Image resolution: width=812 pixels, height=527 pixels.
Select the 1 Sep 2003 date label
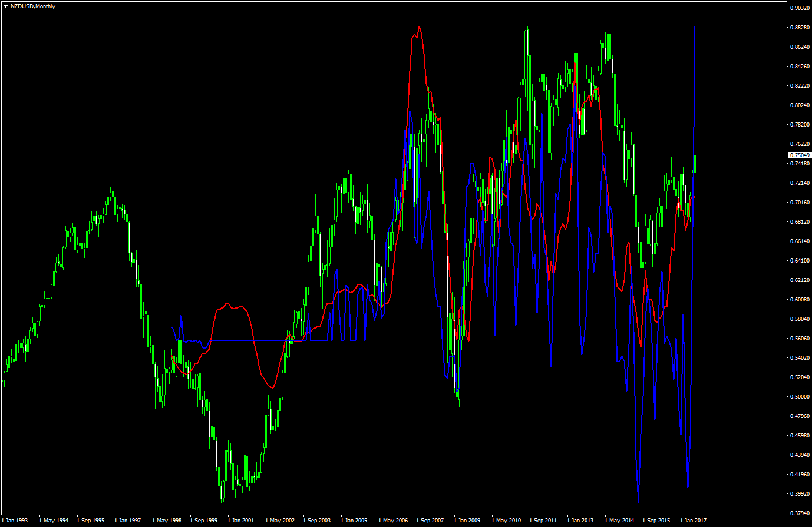(x=318, y=521)
